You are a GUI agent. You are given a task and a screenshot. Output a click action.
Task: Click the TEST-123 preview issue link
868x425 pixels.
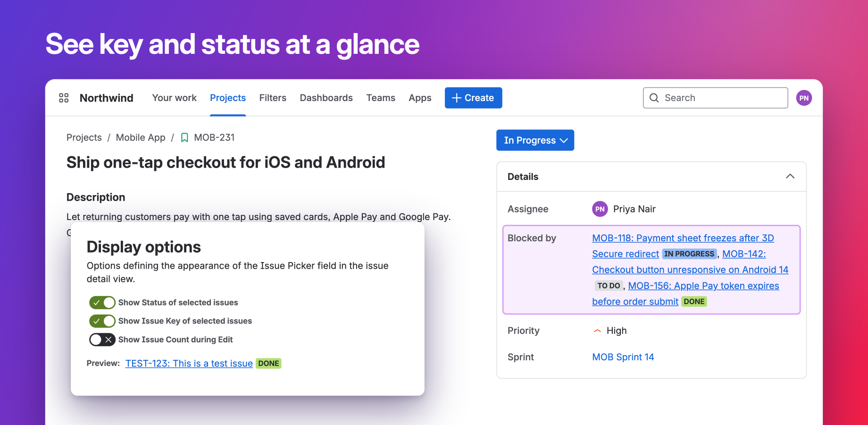tap(189, 364)
